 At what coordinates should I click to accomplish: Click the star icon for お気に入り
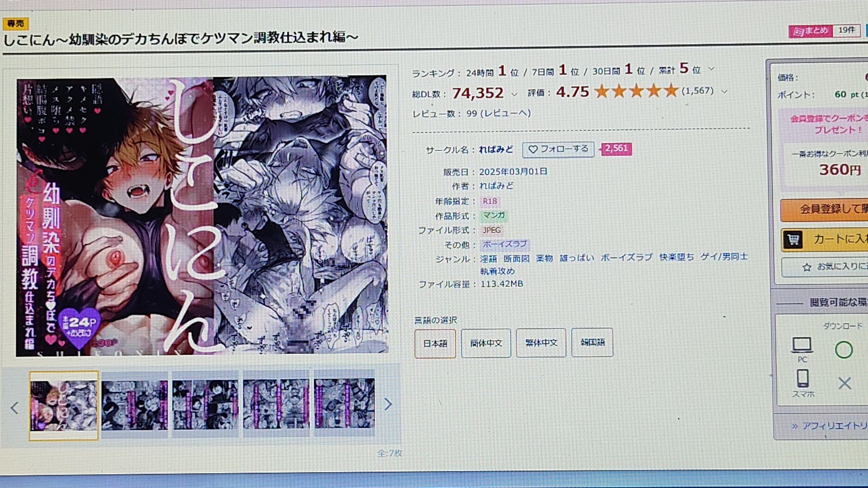[x=807, y=267]
